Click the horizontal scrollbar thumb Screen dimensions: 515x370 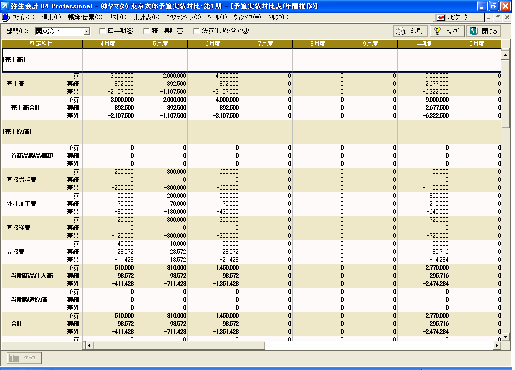click(x=179, y=345)
